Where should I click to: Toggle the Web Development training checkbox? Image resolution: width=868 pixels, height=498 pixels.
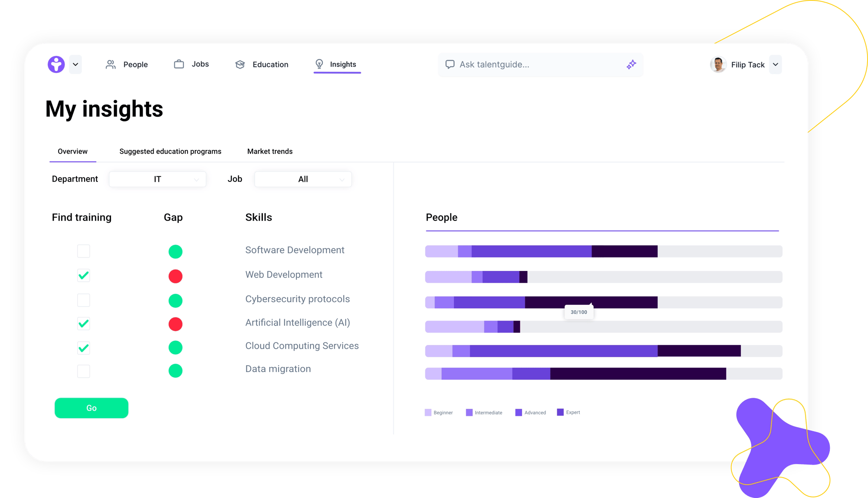83,275
